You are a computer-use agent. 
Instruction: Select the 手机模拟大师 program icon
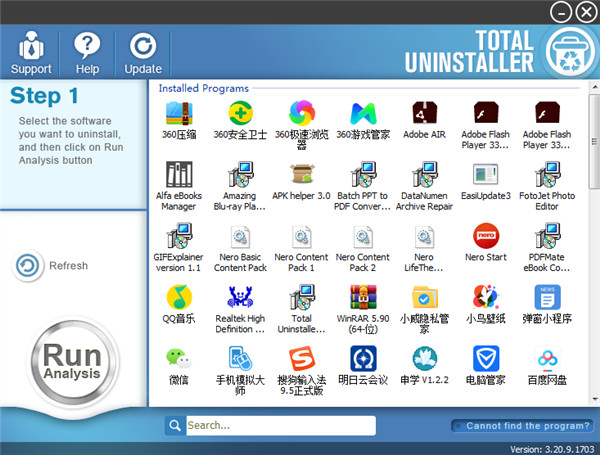(x=240, y=358)
